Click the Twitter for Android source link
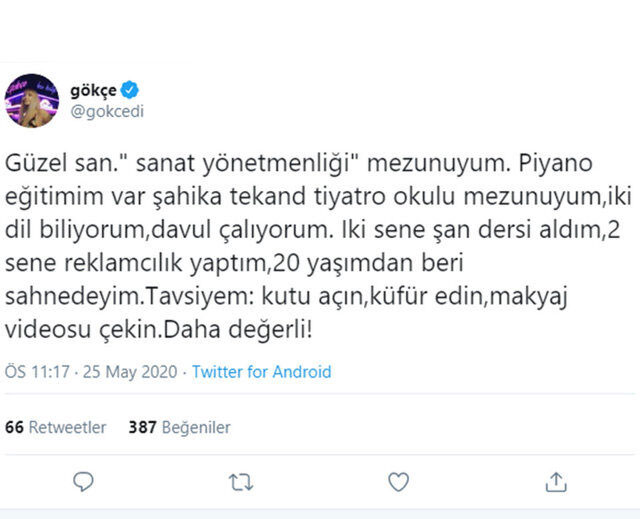 point(261,372)
